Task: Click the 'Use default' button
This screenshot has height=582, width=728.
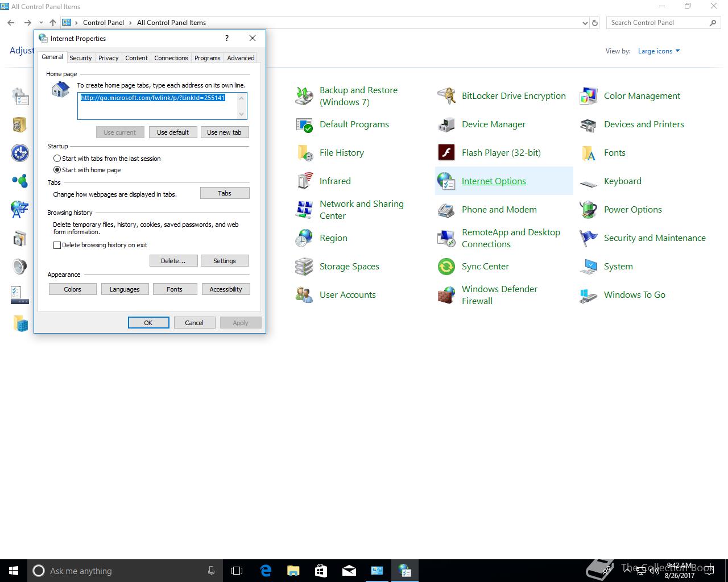Action: [173, 132]
